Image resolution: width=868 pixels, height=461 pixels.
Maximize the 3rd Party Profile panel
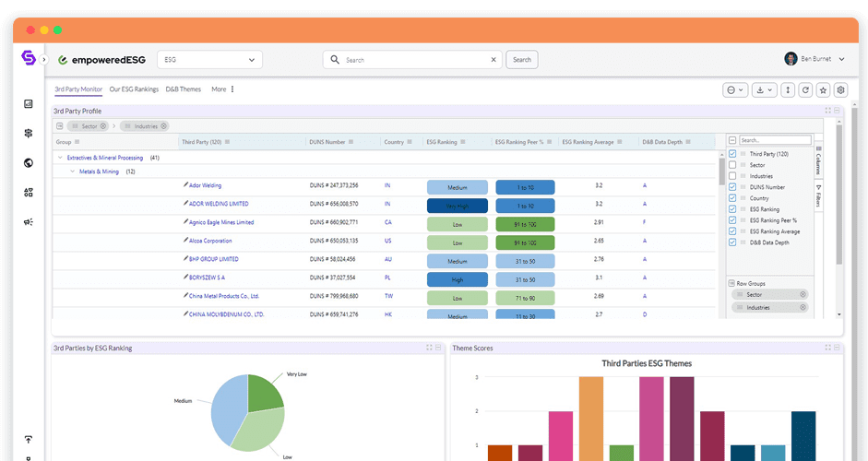[827, 111]
